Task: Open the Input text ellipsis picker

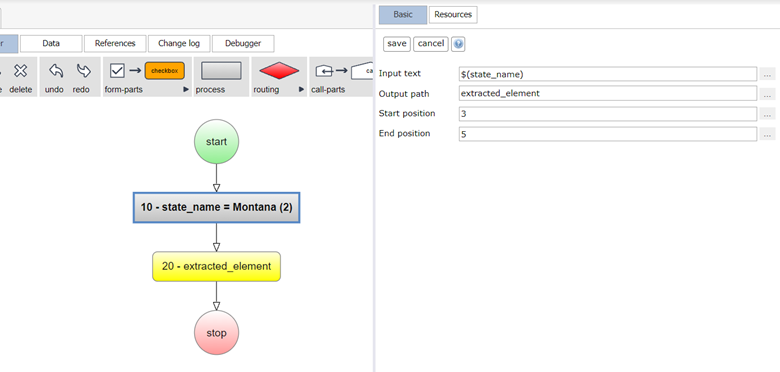Action: tap(767, 75)
